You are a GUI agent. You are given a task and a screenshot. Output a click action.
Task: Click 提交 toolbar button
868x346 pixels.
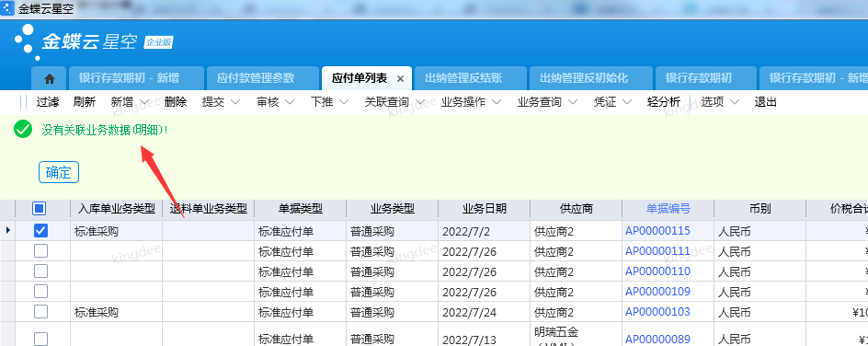[213, 102]
